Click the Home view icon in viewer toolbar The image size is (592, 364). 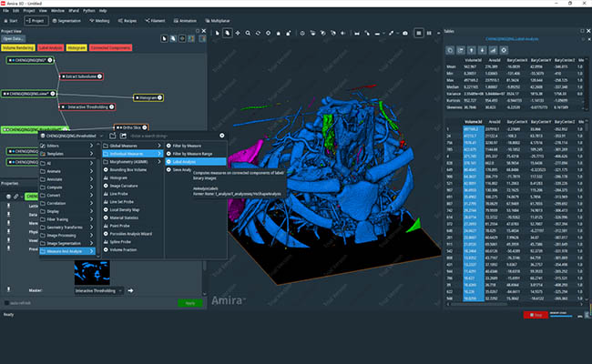point(279,33)
